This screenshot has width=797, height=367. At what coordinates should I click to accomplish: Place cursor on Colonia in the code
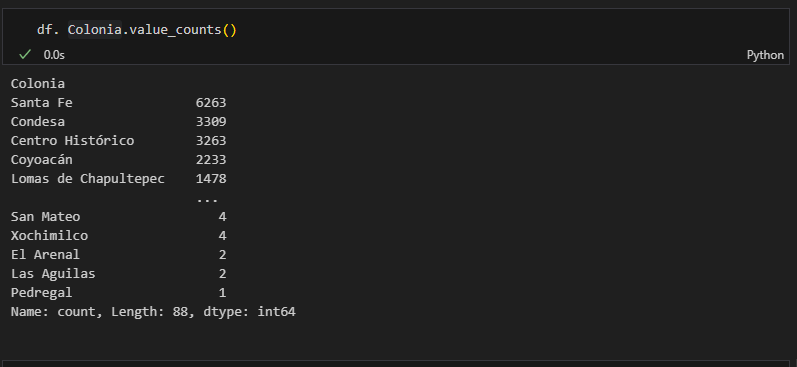coord(95,30)
